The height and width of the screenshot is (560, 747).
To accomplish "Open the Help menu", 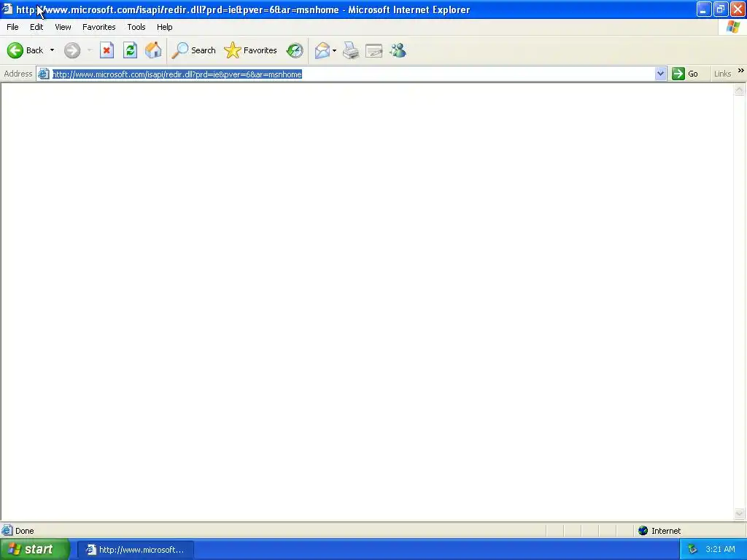I will (164, 27).
